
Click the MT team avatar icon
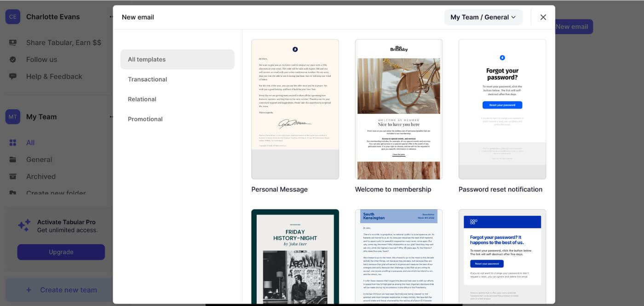[x=12, y=117]
